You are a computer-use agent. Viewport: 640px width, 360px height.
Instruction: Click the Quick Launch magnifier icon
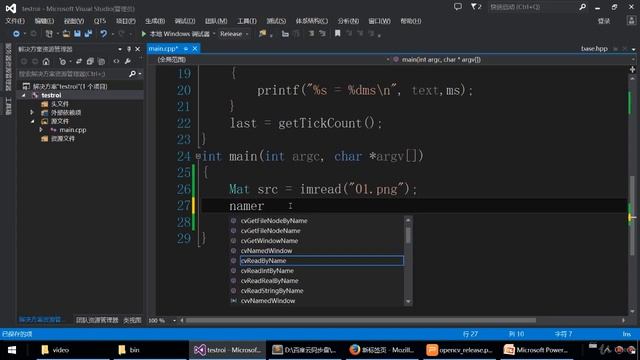(582, 7)
